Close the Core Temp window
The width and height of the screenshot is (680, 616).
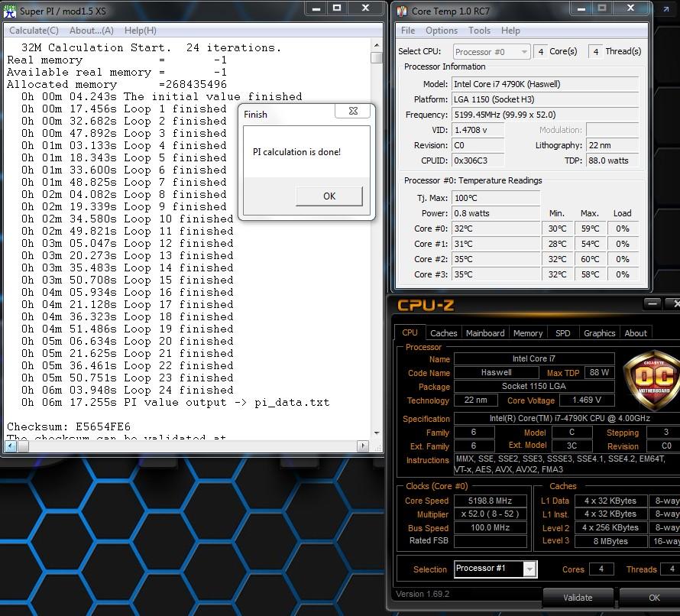(630, 8)
